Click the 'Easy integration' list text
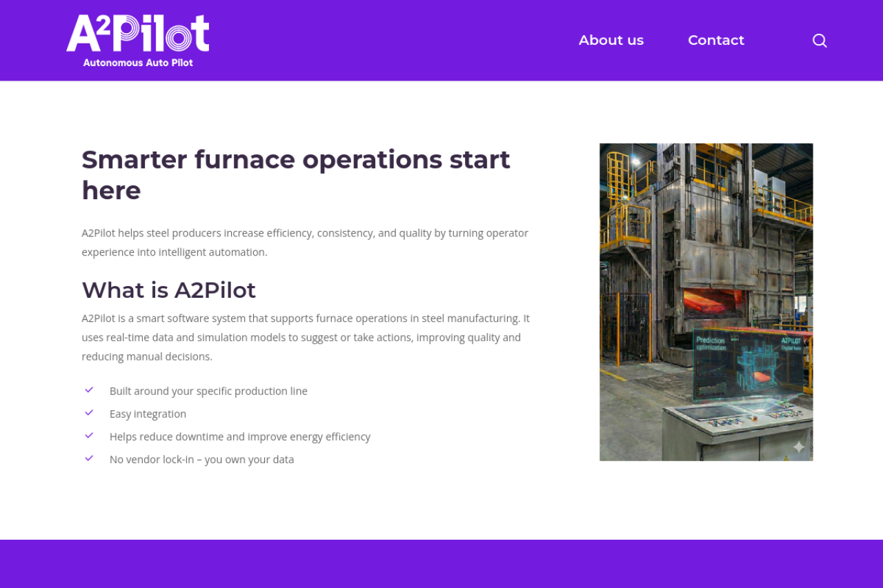This screenshot has width=883, height=588. click(x=148, y=414)
